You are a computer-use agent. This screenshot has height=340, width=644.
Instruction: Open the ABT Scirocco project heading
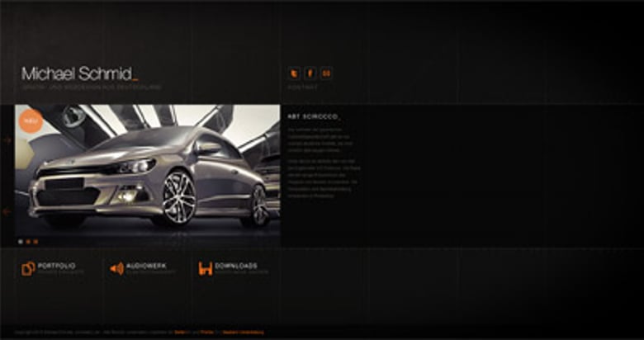coord(314,116)
